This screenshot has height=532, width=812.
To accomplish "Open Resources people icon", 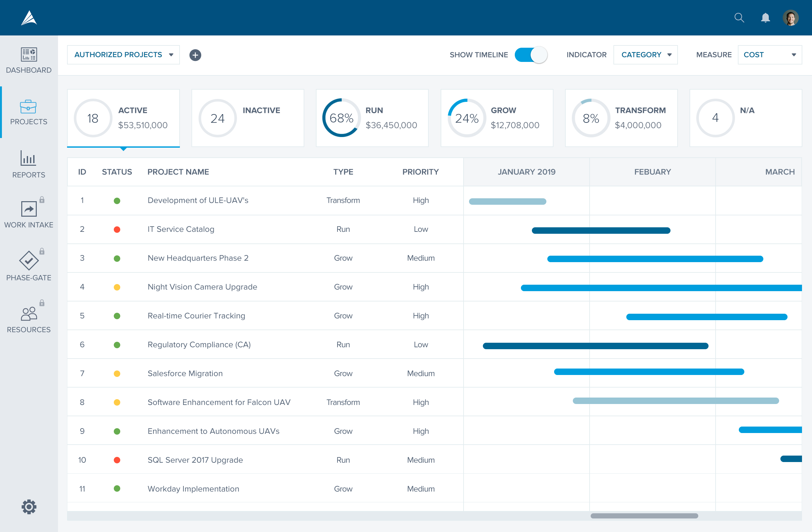I will tap(29, 314).
